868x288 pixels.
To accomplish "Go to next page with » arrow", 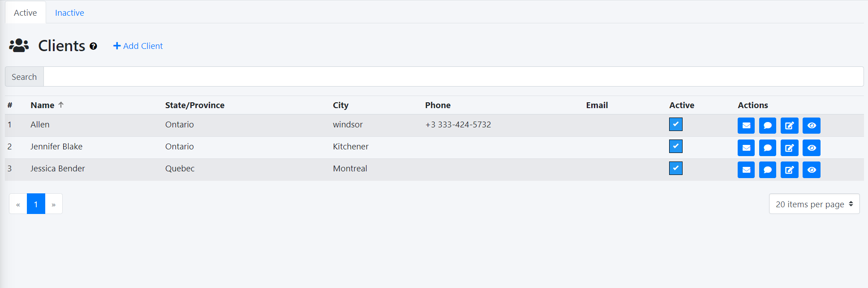I will [x=54, y=204].
